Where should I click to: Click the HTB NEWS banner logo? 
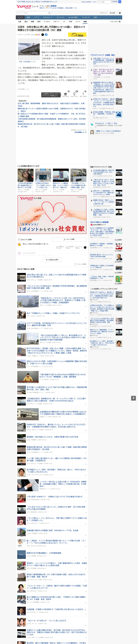pos(77,35)
